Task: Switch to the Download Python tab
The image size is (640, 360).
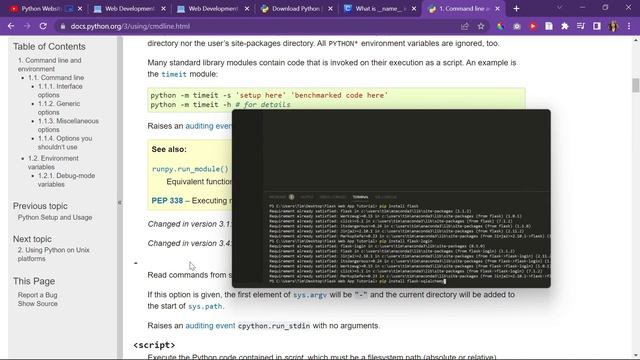Action: 296,9
